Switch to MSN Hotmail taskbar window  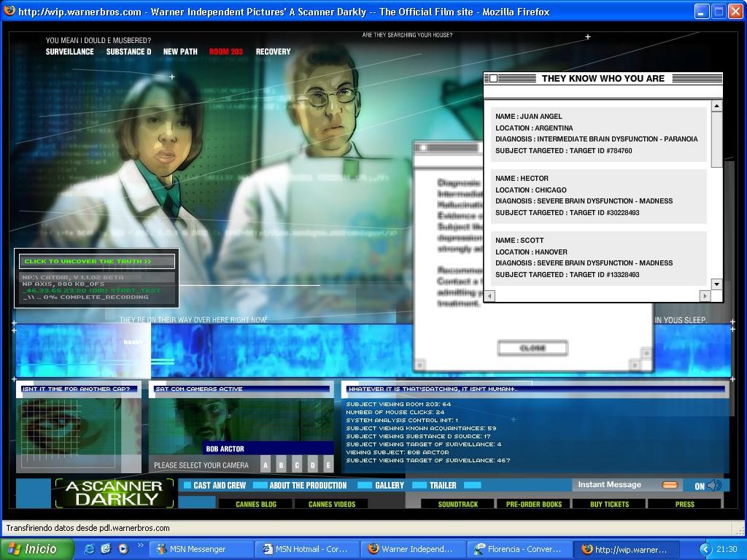(x=307, y=549)
